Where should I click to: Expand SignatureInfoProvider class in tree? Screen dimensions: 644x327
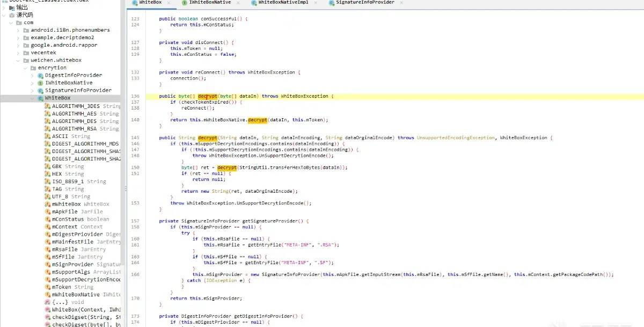tap(32, 90)
